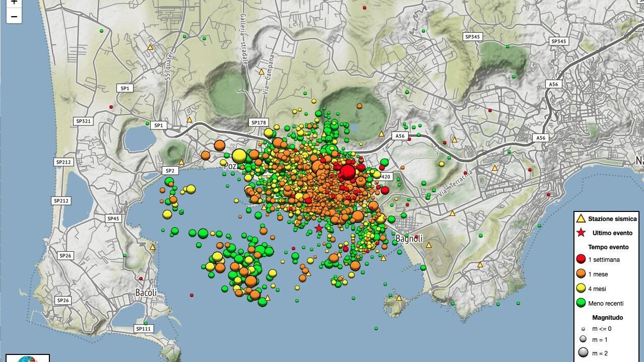Screen dimensions: 644x362
Task: Click the green Meno recenti legend circle
Action: 581,303
